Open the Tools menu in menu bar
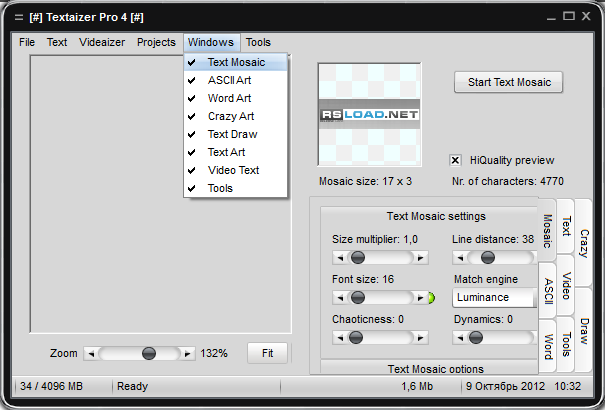 (258, 42)
